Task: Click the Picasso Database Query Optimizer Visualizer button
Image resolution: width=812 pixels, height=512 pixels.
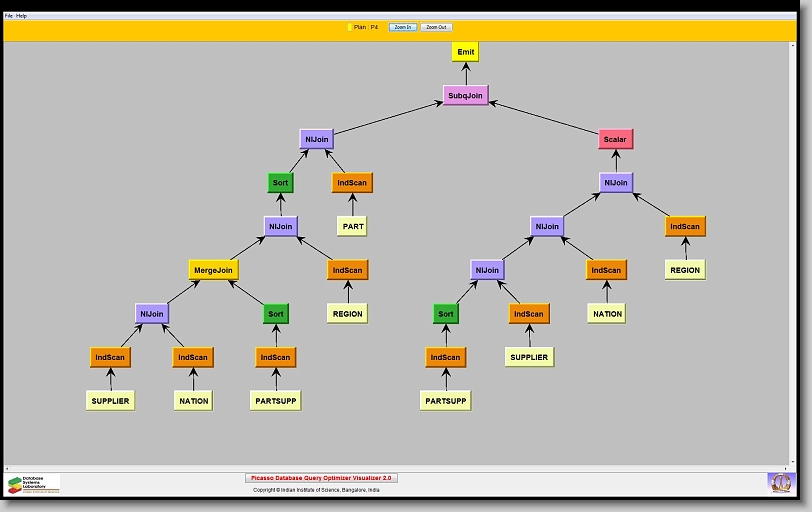Action: [x=321, y=478]
